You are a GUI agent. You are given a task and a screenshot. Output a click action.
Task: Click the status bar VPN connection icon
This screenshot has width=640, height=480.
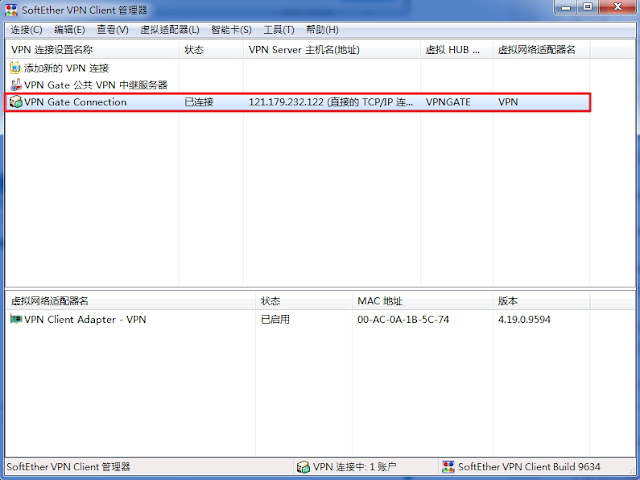coord(303,467)
